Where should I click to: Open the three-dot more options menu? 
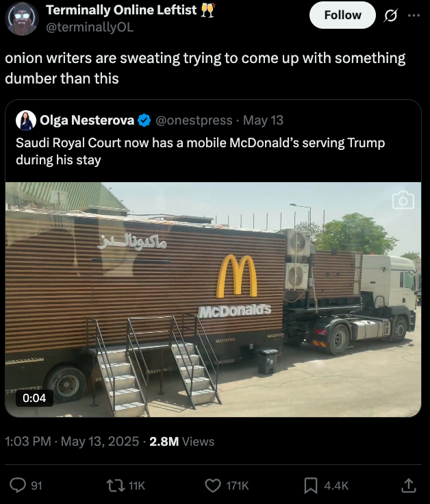(x=414, y=15)
